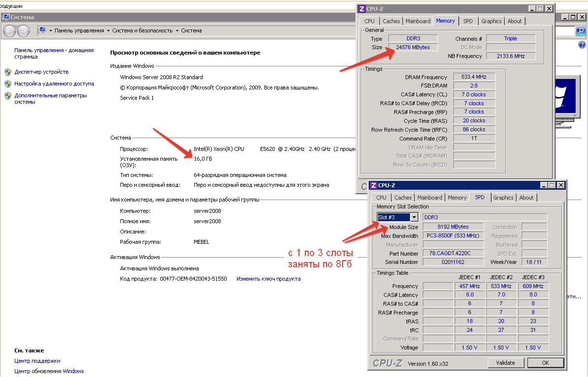
Task: Click the CPU-Z logo icon in SPD window title
Action: [374, 185]
